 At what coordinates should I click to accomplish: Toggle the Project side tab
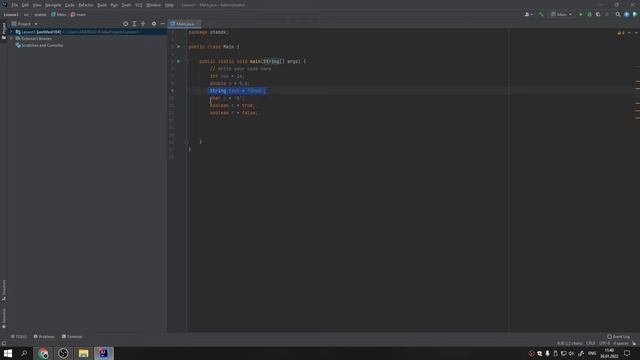pos(4,31)
